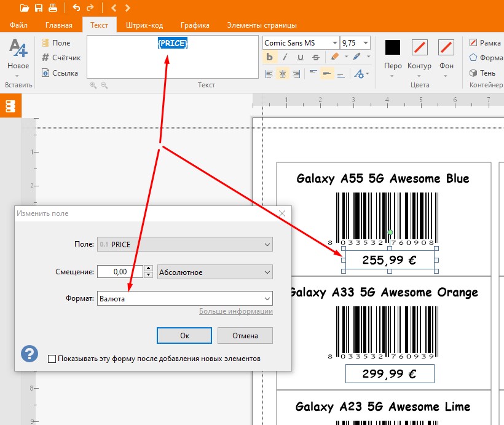Open the Больше информации link
The width and height of the screenshot is (504, 425).
[x=236, y=311]
